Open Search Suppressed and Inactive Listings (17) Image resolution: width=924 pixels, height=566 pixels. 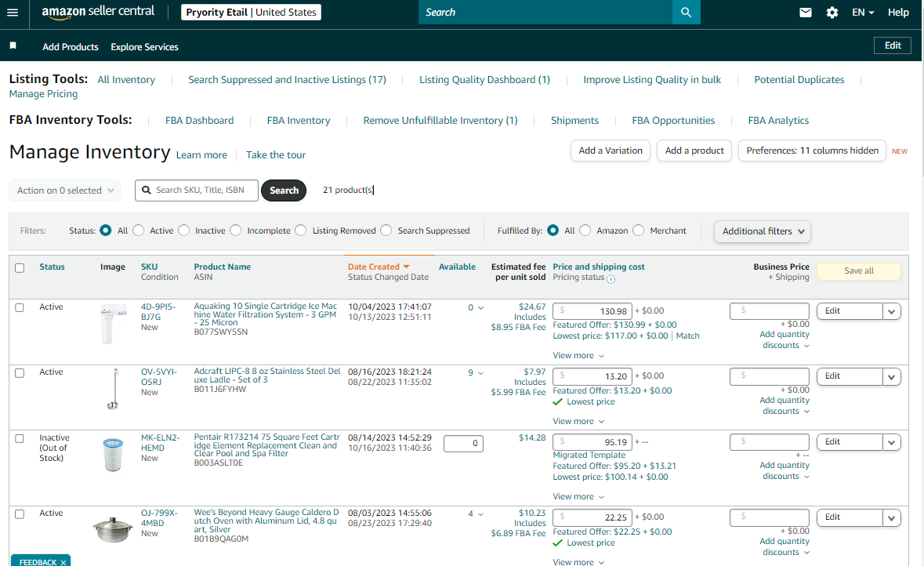287,80
